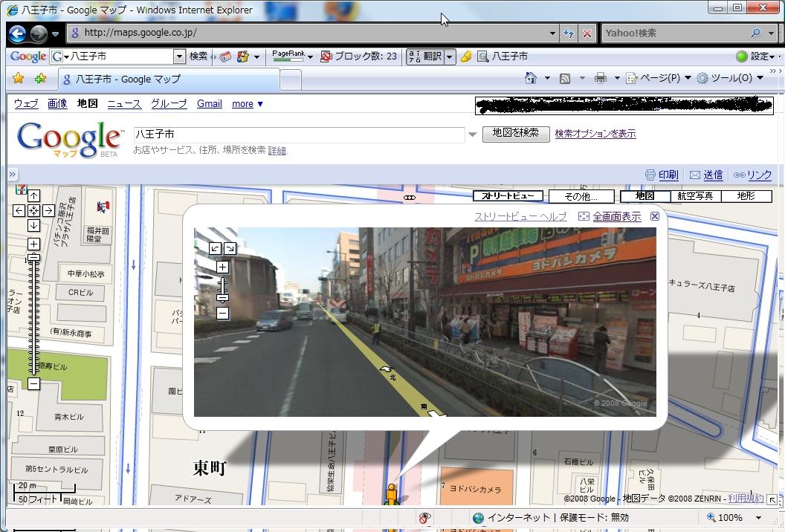The height and width of the screenshot is (532, 785).
Task: Go back with the IE back arrow
Action: (x=18, y=33)
